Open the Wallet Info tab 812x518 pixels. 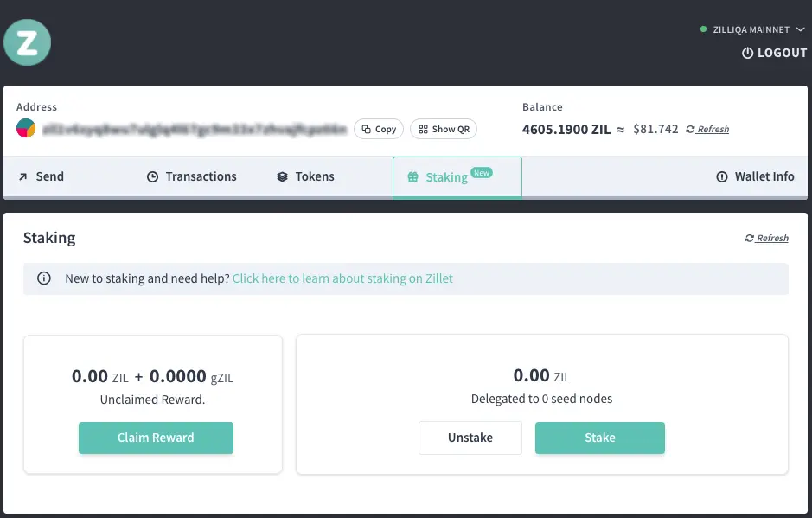pyautogui.click(x=755, y=176)
